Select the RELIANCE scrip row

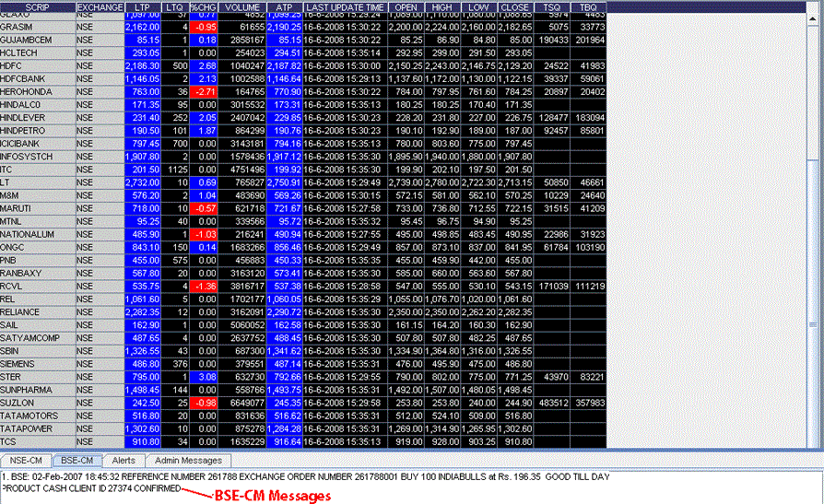[x=37, y=312]
